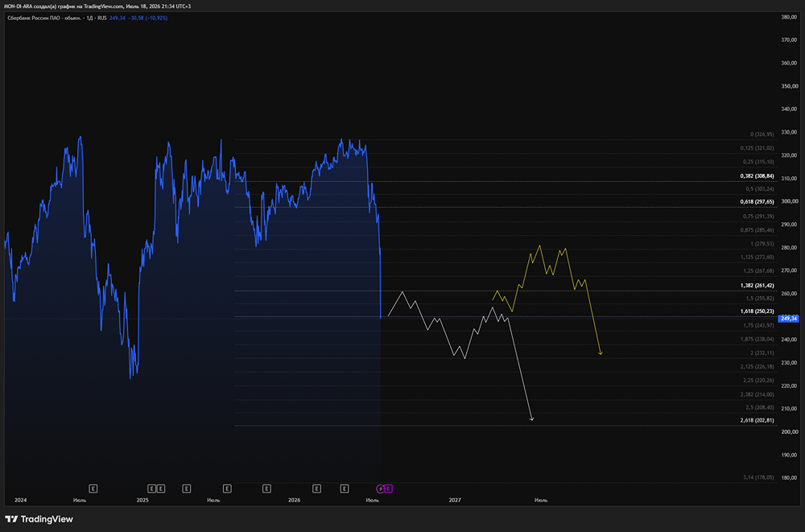Click the chart title 'Сбербанк России ПАО'
The image size is (805, 532).
click(x=32, y=18)
